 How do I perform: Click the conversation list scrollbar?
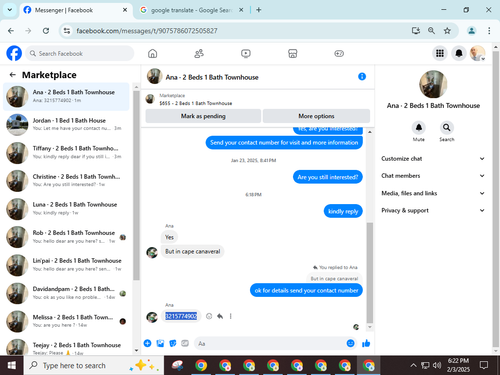click(x=136, y=185)
